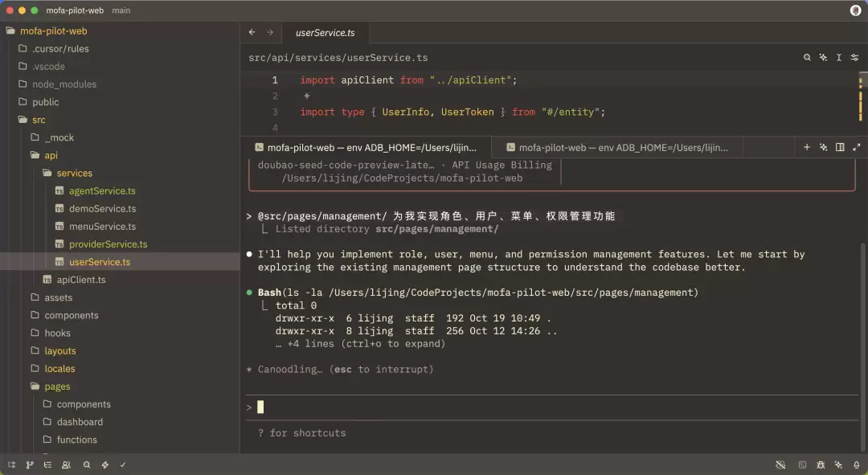Add new terminal with plus icon
This screenshot has height=475, width=868.
click(807, 147)
